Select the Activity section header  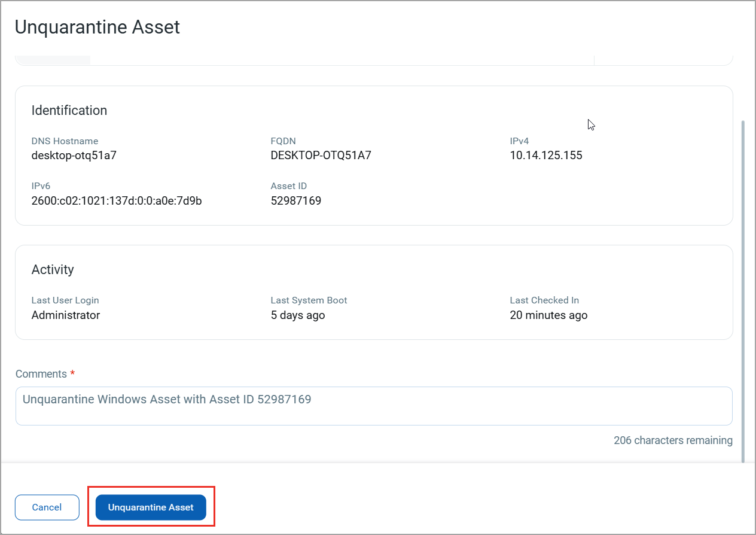click(53, 269)
